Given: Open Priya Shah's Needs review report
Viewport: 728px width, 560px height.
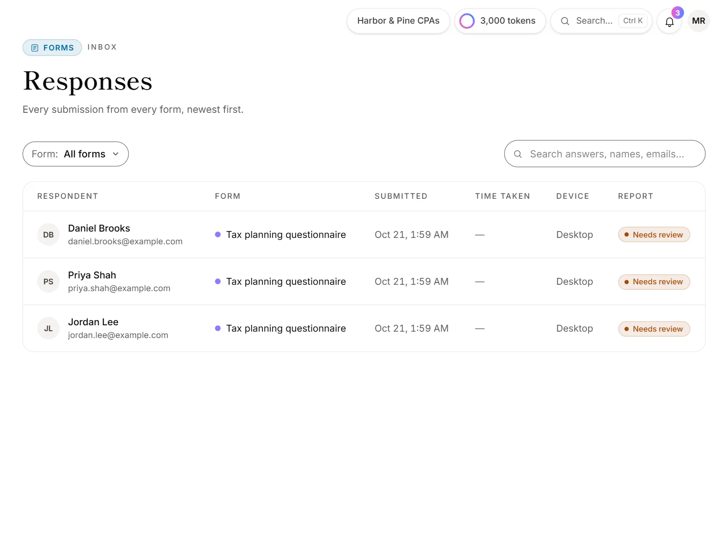Looking at the screenshot, I should point(654,282).
